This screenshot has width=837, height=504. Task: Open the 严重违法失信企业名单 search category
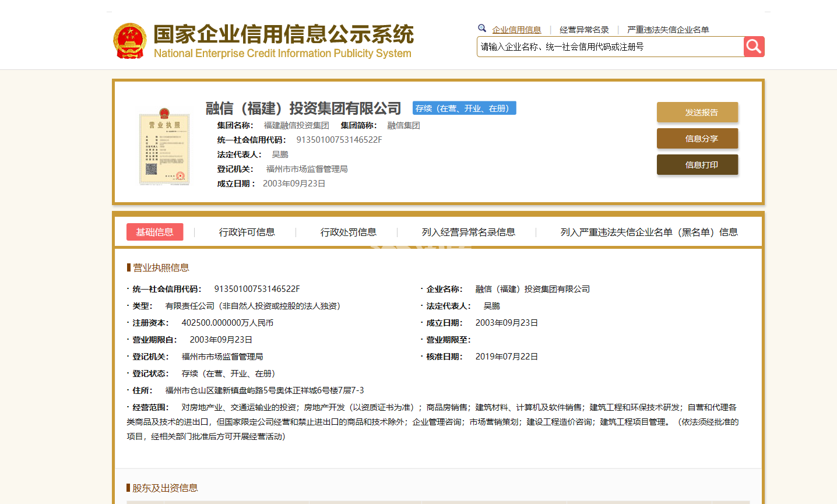tap(668, 30)
